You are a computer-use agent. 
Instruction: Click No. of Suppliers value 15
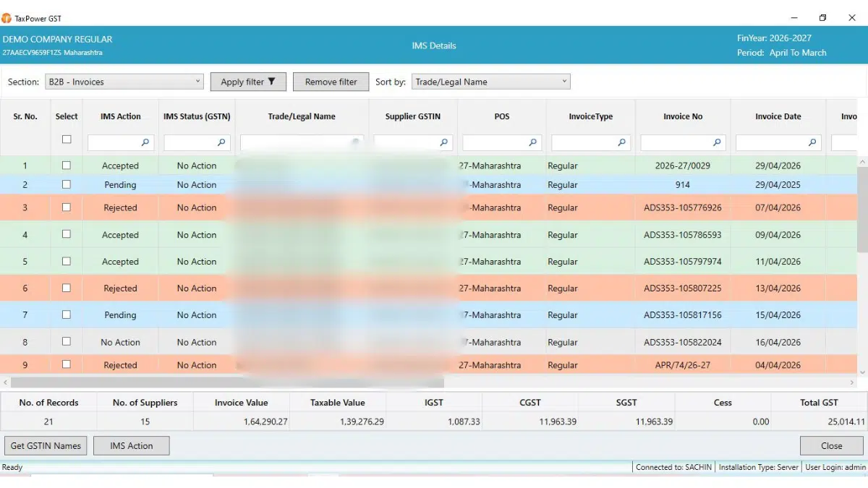(145, 421)
